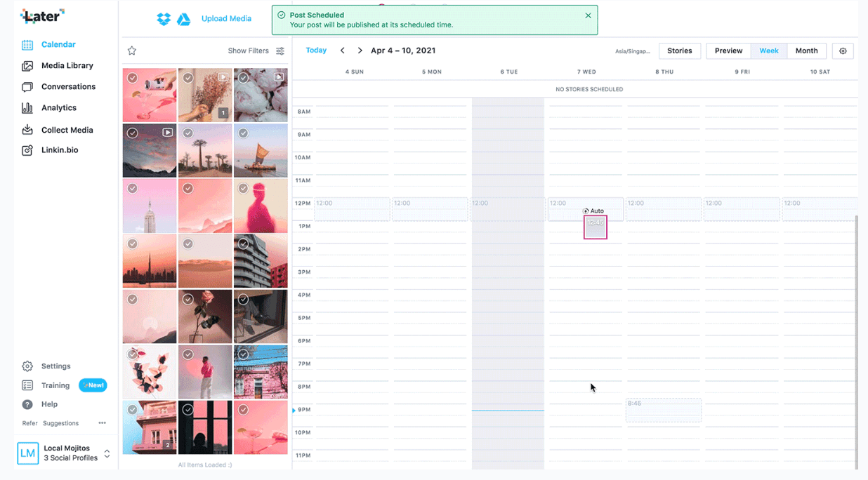Image resolution: width=868 pixels, height=480 pixels.
Task: Jump to Today
Action: point(316,51)
